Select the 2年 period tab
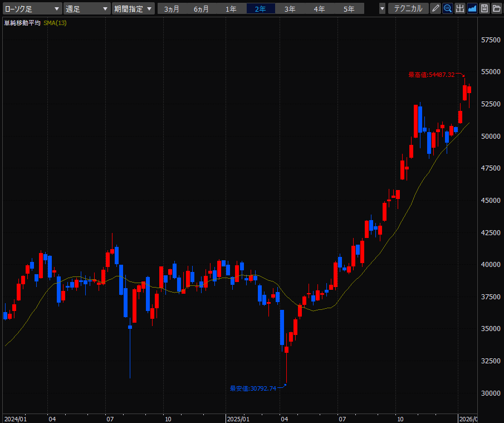This screenshot has width=504, height=423. click(x=261, y=9)
